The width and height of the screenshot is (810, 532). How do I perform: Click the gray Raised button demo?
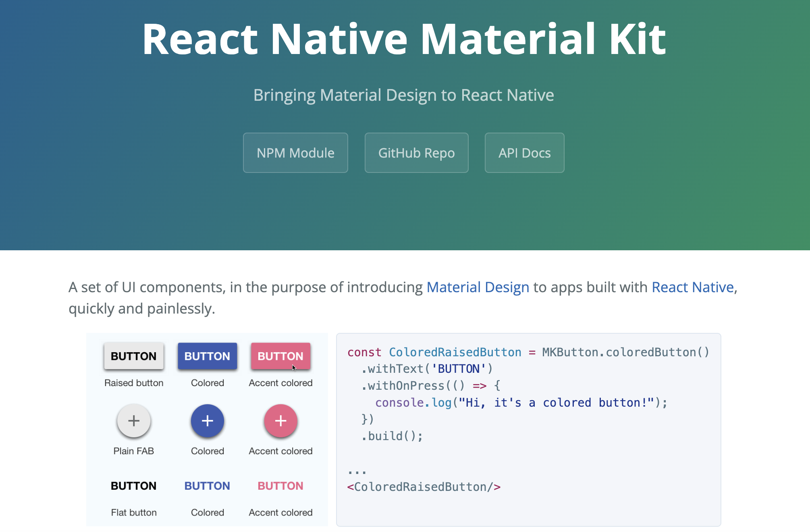point(133,356)
